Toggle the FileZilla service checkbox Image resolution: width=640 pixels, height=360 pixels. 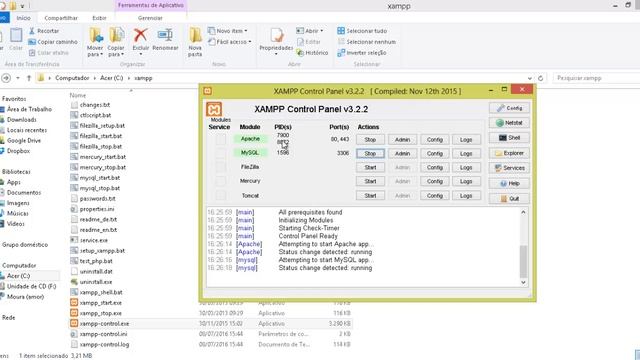[x=220, y=167]
